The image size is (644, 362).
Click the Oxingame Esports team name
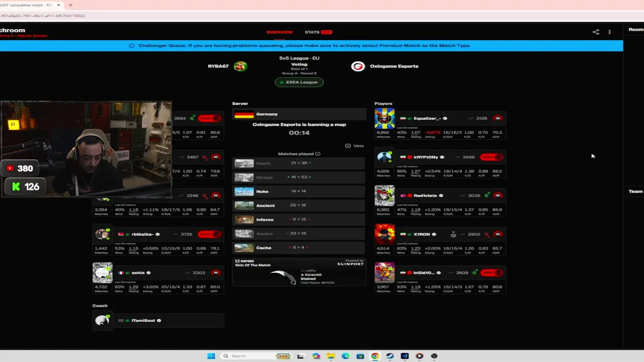[394, 66]
